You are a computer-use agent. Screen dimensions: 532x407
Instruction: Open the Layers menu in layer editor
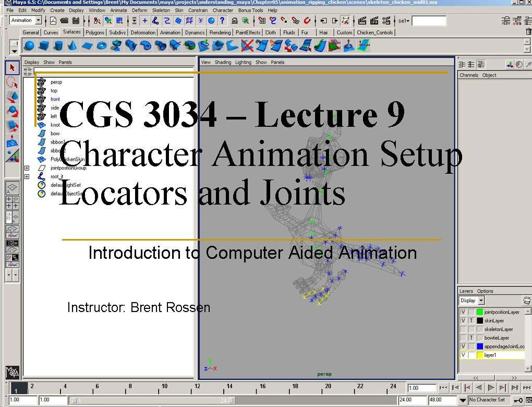point(466,291)
